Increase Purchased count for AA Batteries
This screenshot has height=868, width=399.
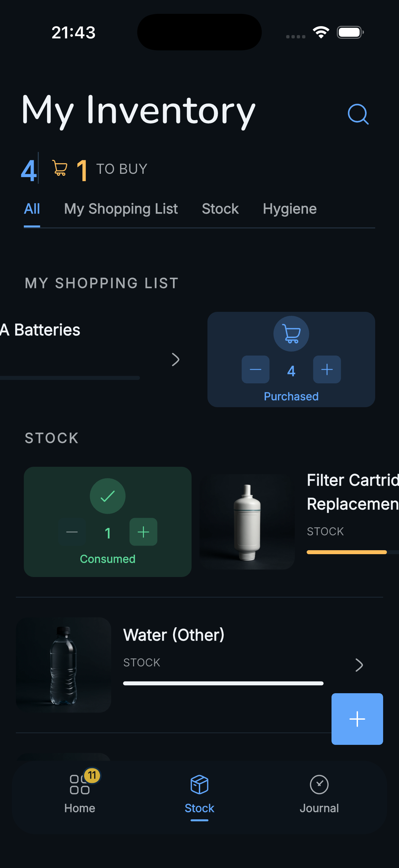coord(326,370)
